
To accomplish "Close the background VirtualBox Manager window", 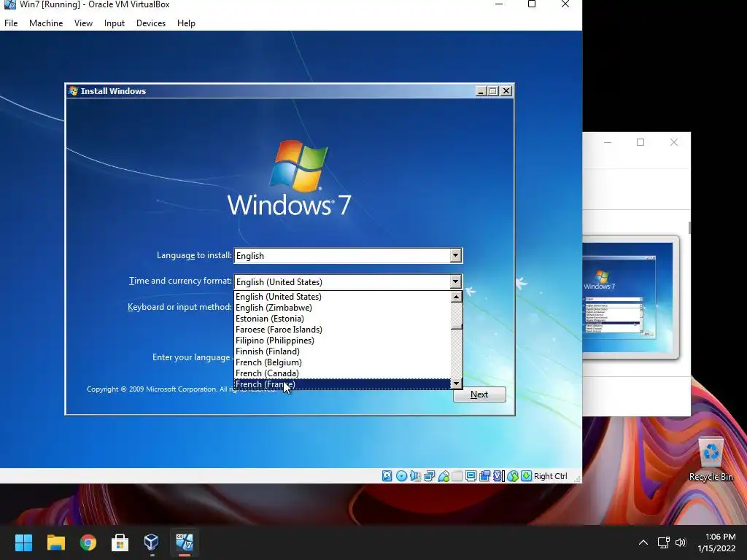I will [673, 142].
